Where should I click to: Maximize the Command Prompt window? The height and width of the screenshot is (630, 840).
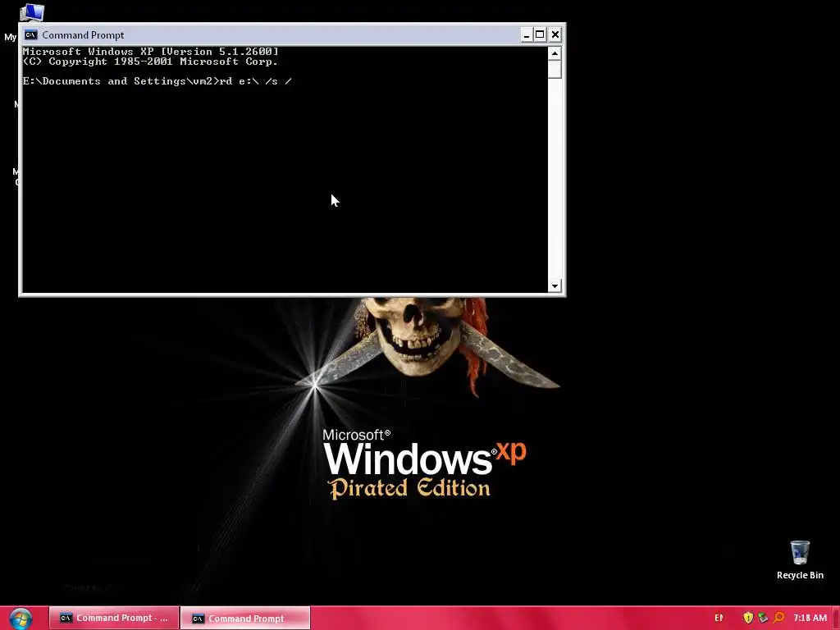point(540,34)
